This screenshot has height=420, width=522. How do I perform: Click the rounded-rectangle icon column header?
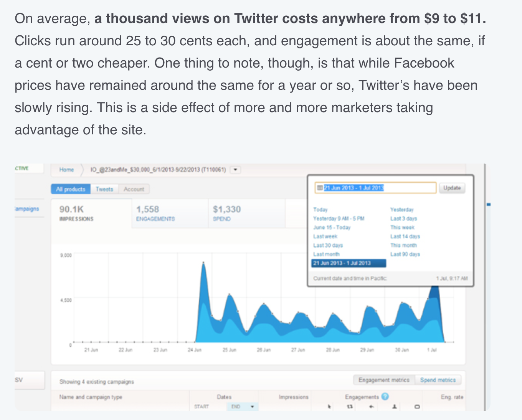click(417, 407)
